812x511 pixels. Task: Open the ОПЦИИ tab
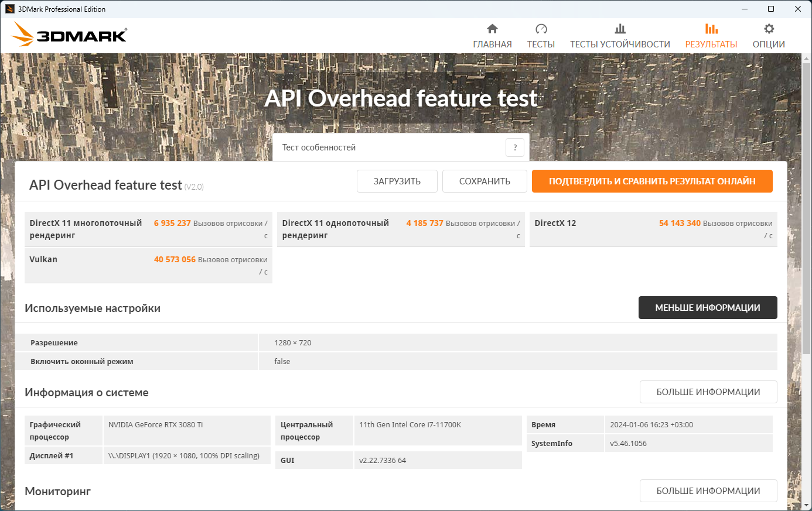[769, 44]
